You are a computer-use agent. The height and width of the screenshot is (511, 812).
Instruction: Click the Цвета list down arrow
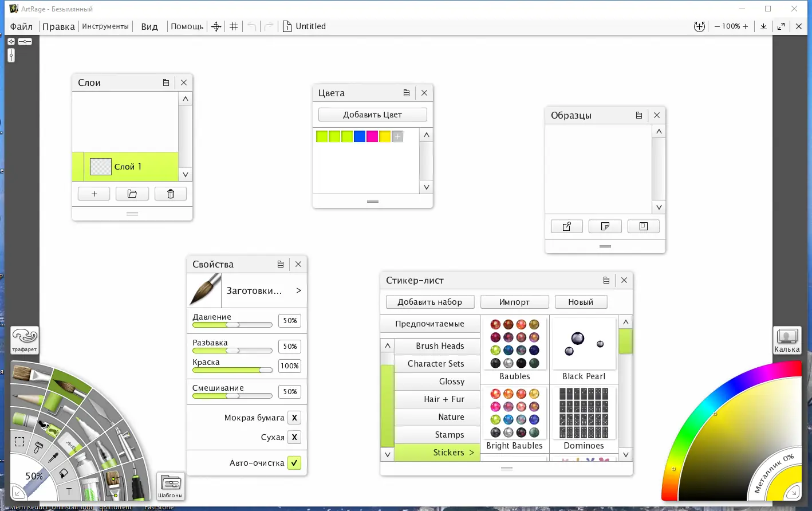(x=426, y=187)
